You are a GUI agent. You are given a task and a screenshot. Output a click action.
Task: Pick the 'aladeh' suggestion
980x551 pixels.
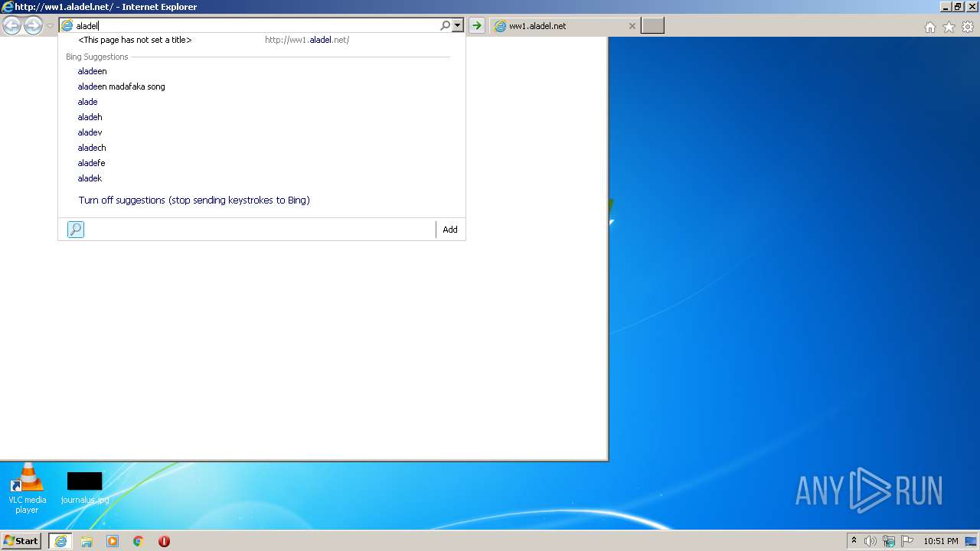point(90,117)
